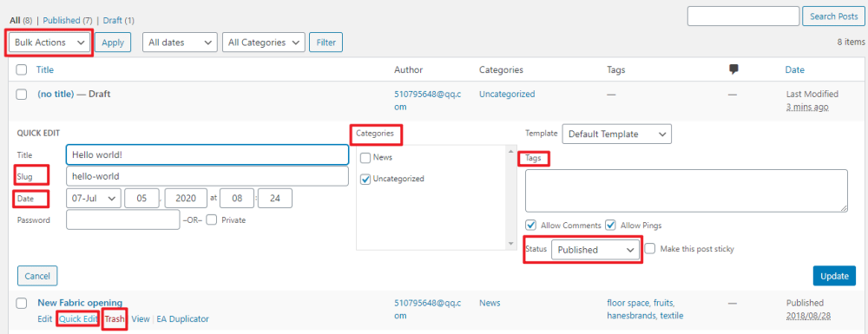Click the 8 items count text
The width and height of the screenshot is (868, 334).
coord(851,42)
